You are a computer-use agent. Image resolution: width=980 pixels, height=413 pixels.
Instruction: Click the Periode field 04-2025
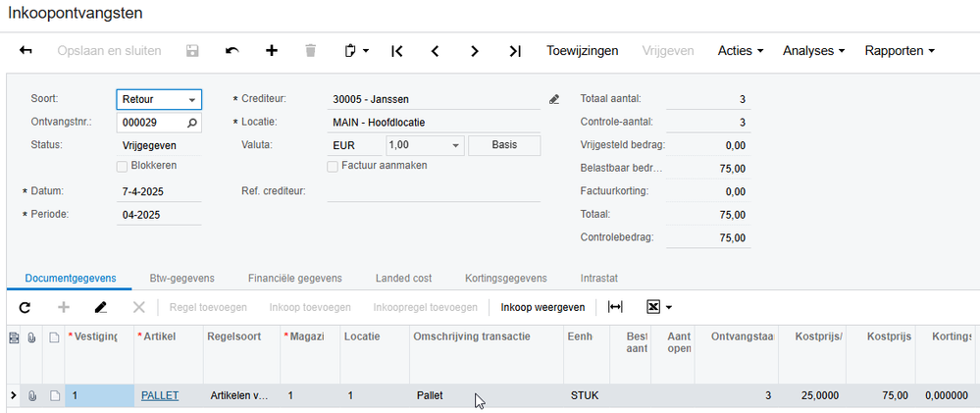(x=159, y=215)
